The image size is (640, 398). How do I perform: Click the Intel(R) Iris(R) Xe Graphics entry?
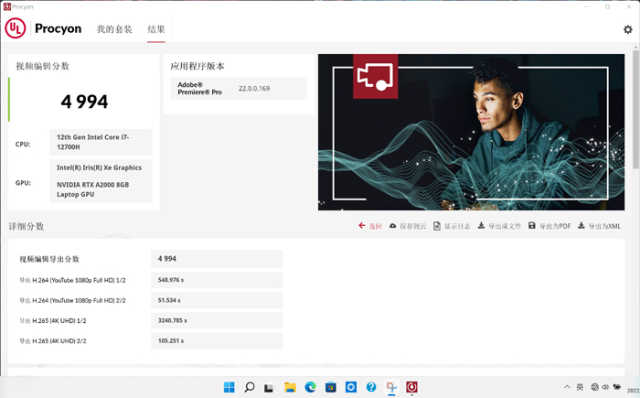pos(99,167)
